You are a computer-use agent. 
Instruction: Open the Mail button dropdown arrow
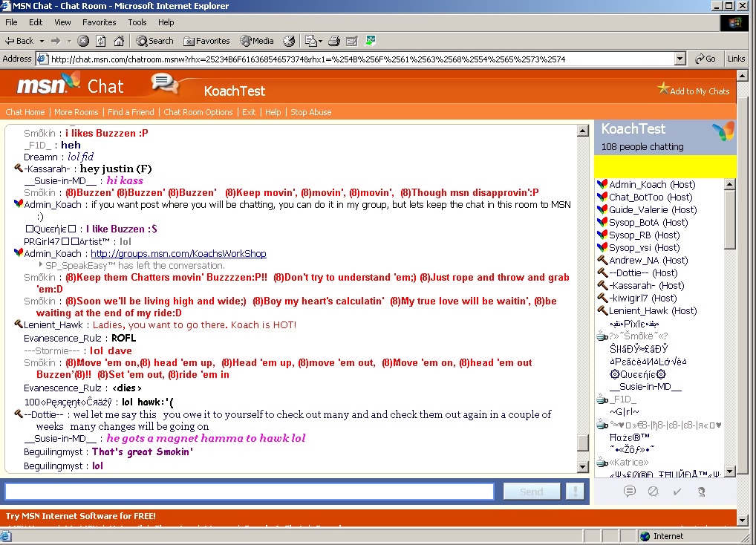coord(320,41)
